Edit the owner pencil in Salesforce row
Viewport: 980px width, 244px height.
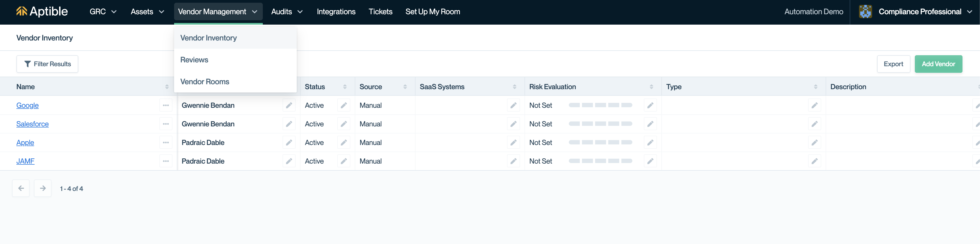coord(289,124)
